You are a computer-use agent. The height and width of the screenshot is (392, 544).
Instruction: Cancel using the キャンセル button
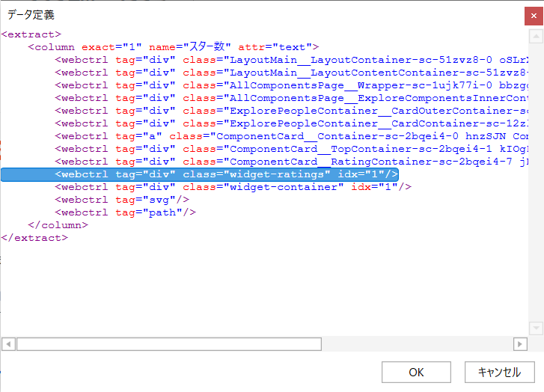pyautogui.click(x=499, y=373)
